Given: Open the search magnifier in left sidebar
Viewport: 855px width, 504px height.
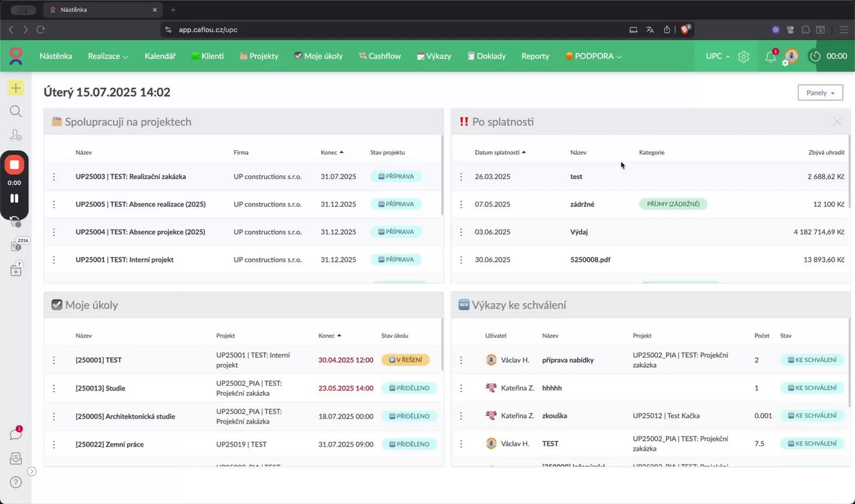Looking at the screenshot, I should [x=15, y=111].
